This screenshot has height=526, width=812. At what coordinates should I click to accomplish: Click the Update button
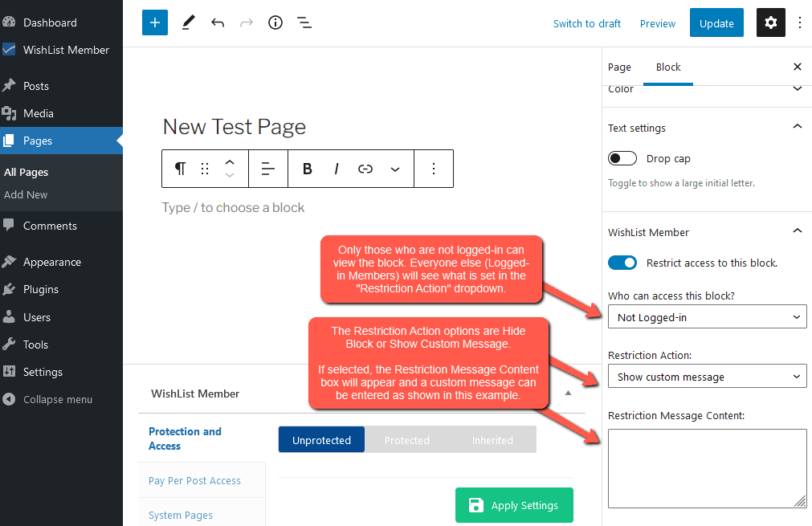[x=716, y=22]
